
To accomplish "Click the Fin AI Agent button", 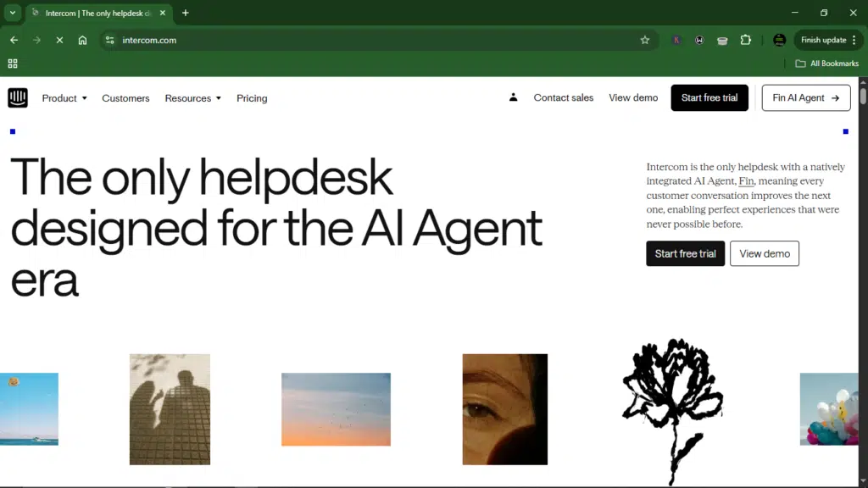I will (805, 97).
